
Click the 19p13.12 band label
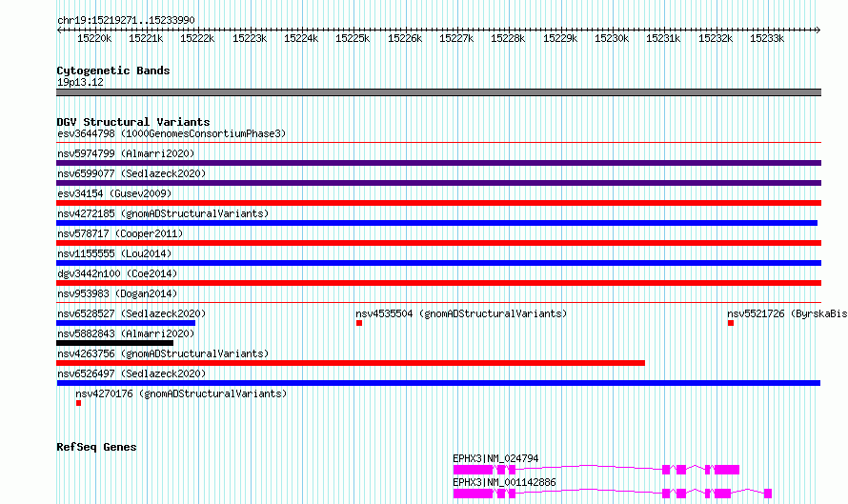tap(80, 82)
